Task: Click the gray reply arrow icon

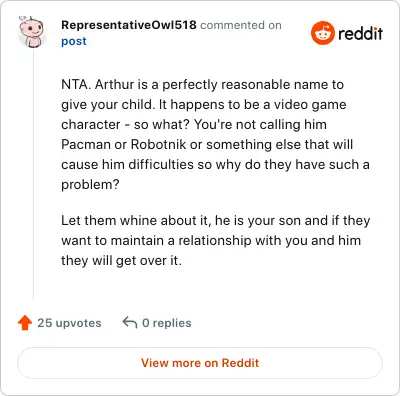Action: (130, 322)
